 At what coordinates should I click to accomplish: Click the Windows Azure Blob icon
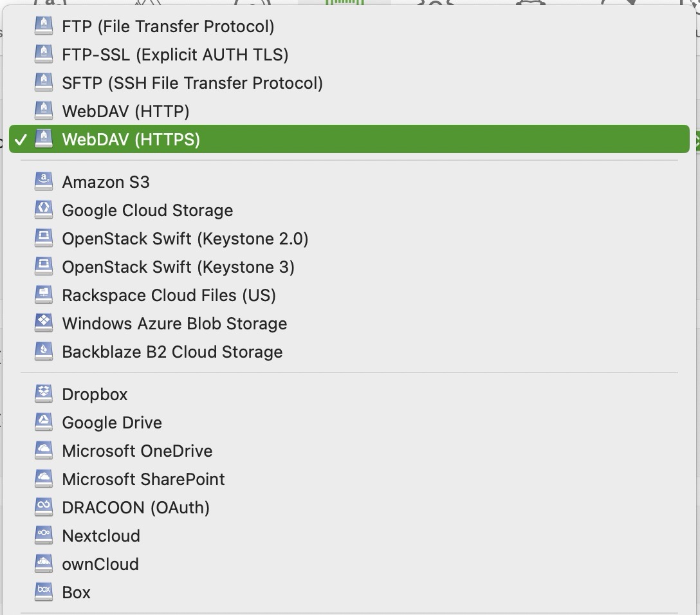[x=44, y=324]
